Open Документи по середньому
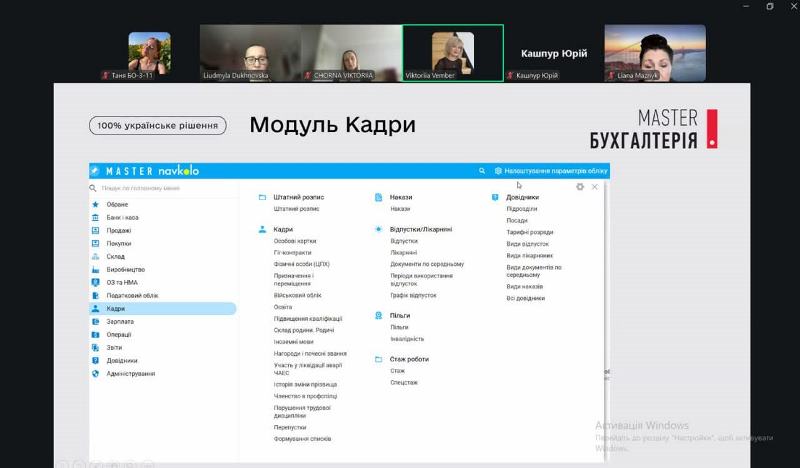 (x=427, y=264)
